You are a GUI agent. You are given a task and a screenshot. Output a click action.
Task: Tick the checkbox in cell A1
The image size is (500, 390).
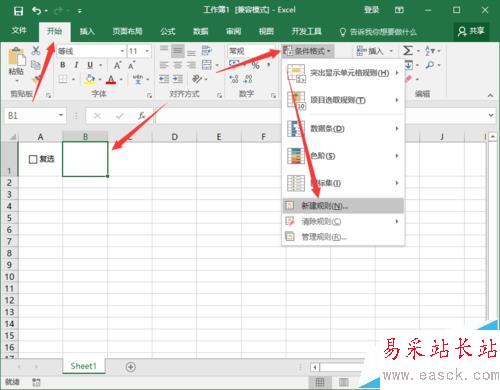33,159
